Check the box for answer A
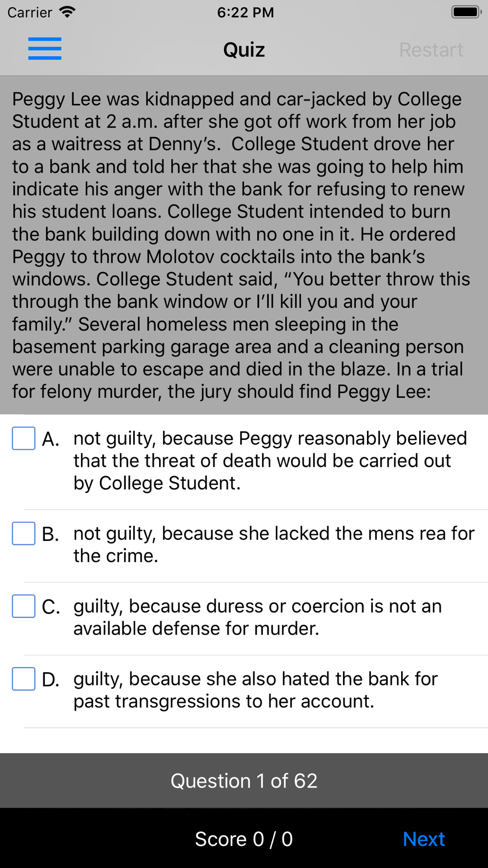488x868 pixels. click(23, 438)
